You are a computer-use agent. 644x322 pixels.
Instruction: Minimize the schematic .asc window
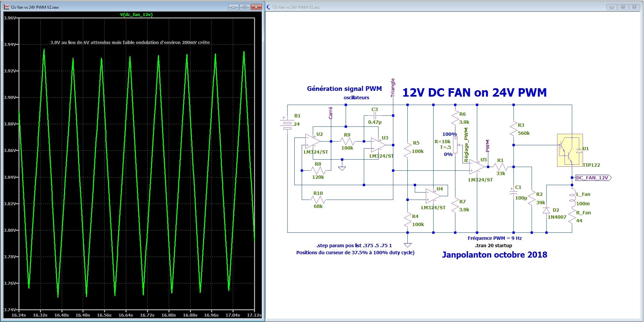pos(612,7)
